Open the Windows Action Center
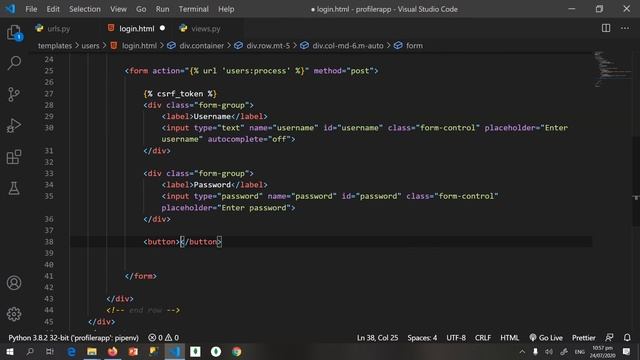This screenshot has width=640, height=360. click(x=627, y=351)
